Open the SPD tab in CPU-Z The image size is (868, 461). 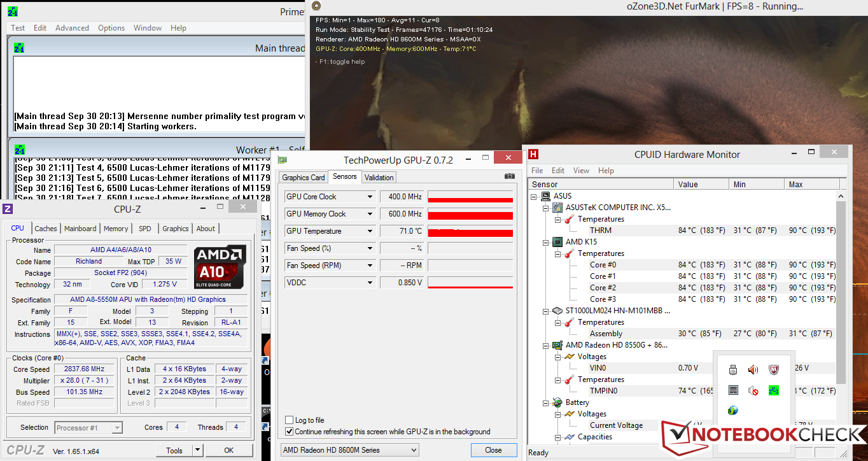tap(145, 229)
